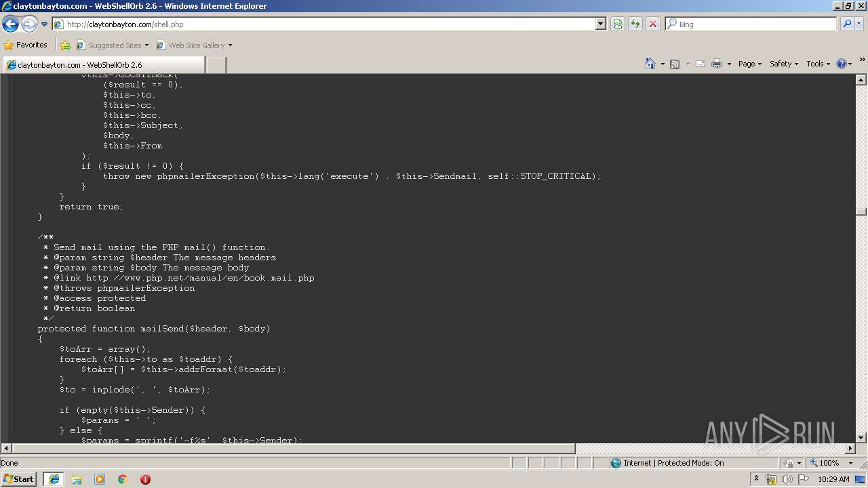
Task: Open the RSS feeds icon
Action: [675, 64]
